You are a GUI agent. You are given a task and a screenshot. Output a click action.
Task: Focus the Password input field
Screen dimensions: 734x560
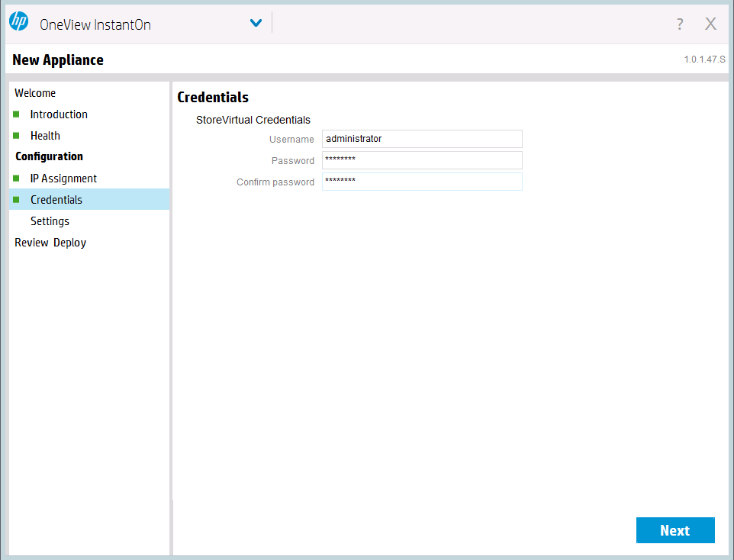click(x=422, y=160)
